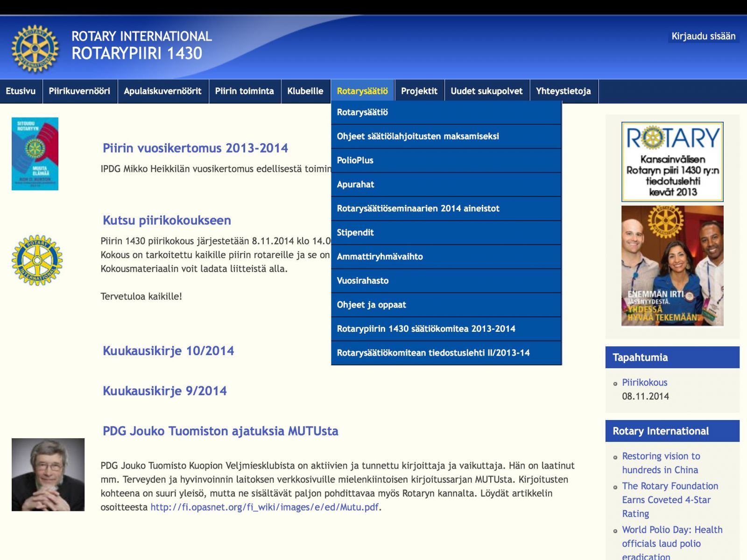Click the Enemmän irti jäsenyydestä photo banner
Image resolution: width=747 pixels, height=560 pixels.
[x=672, y=266]
